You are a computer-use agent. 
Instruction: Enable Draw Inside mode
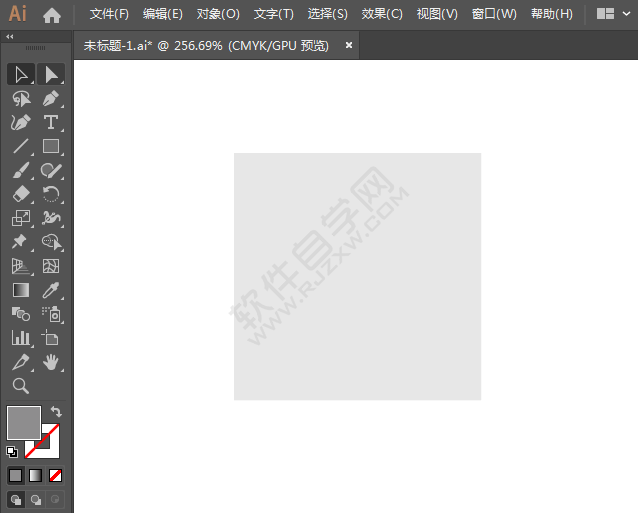click(x=55, y=499)
